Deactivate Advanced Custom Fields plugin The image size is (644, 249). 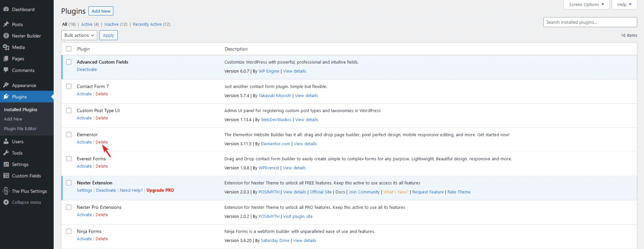point(87,69)
